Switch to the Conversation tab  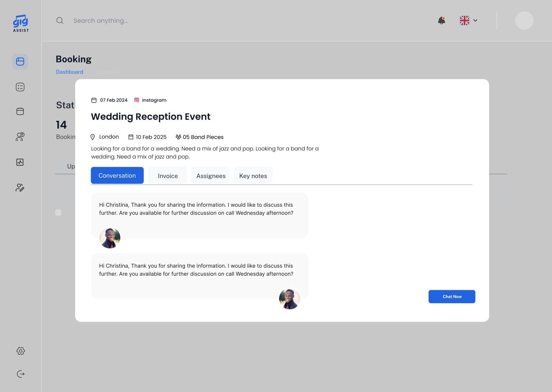point(117,175)
